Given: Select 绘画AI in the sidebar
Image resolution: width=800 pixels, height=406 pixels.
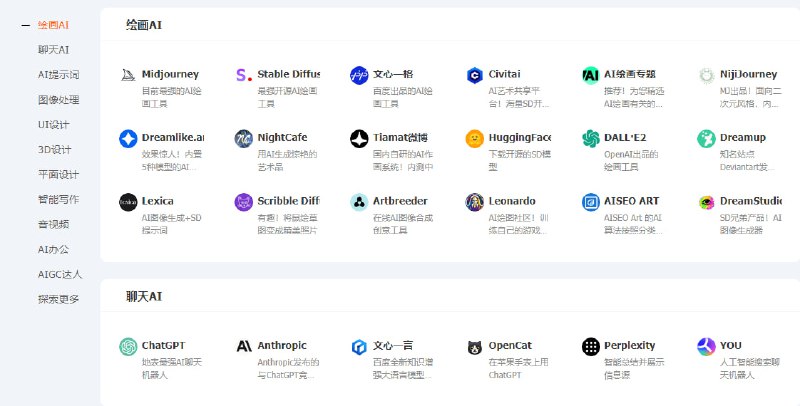Looking at the screenshot, I should [x=53, y=25].
